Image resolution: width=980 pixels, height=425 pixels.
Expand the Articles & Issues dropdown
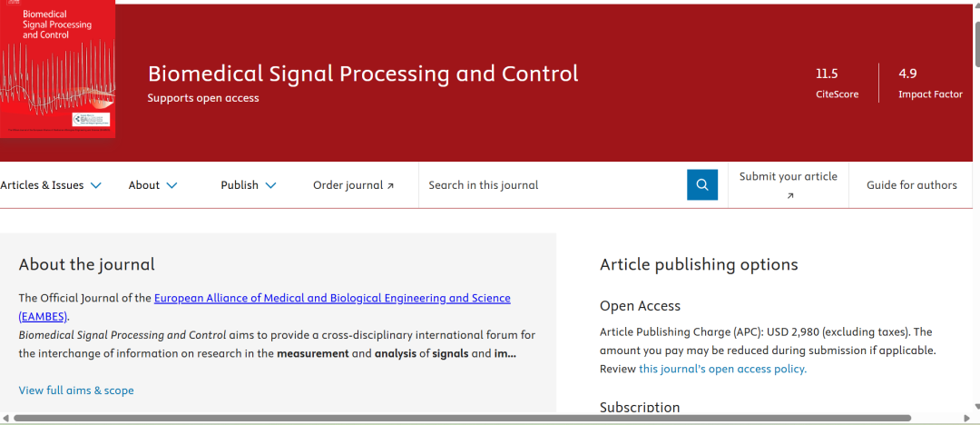tap(51, 185)
